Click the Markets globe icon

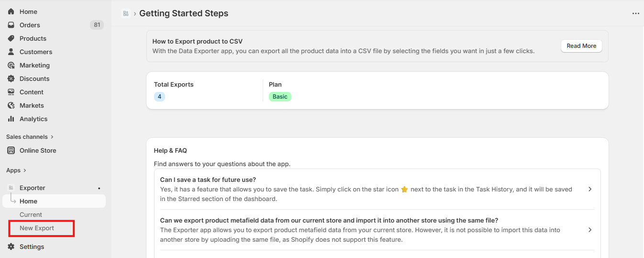[x=11, y=105]
